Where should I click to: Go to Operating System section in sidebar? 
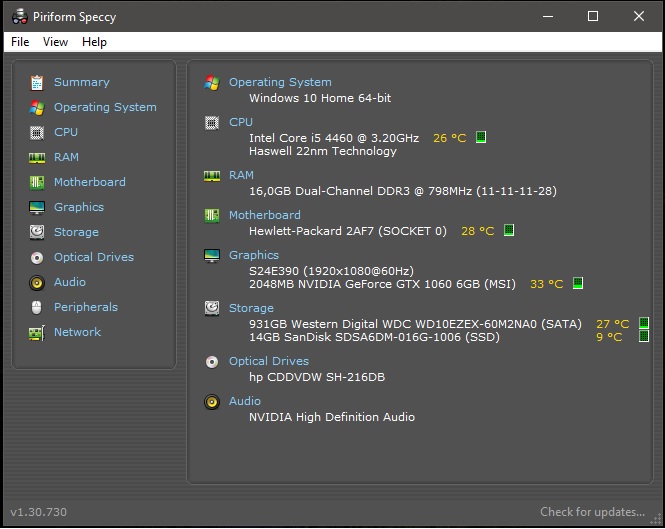point(105,107)
